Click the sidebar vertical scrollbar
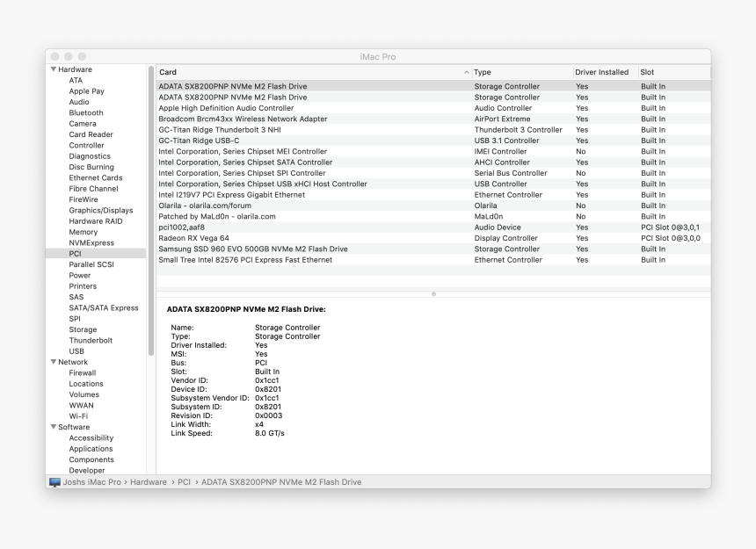The height and width of the screenshot is (549, 756). click(151, 212)
